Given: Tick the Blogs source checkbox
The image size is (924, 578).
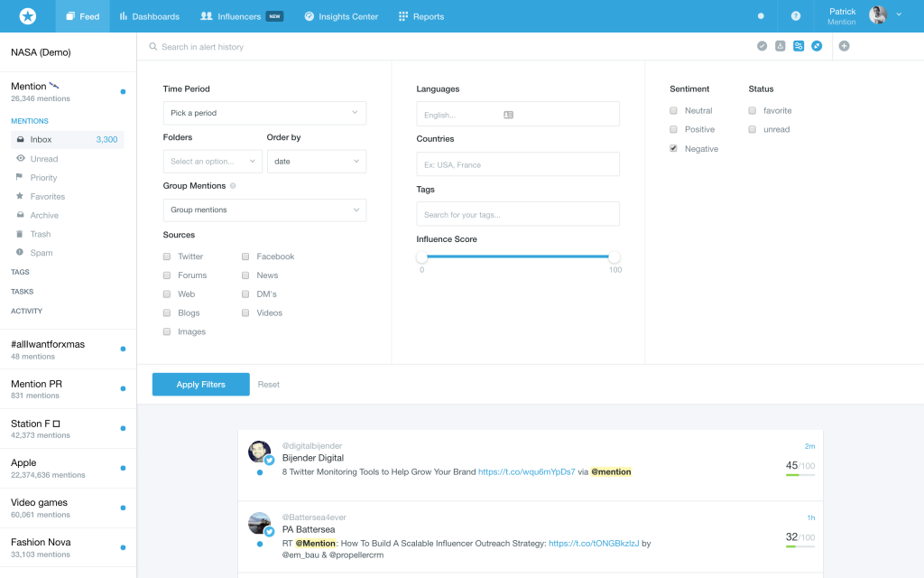Looking at the screenshot, I should click(167, 313).
